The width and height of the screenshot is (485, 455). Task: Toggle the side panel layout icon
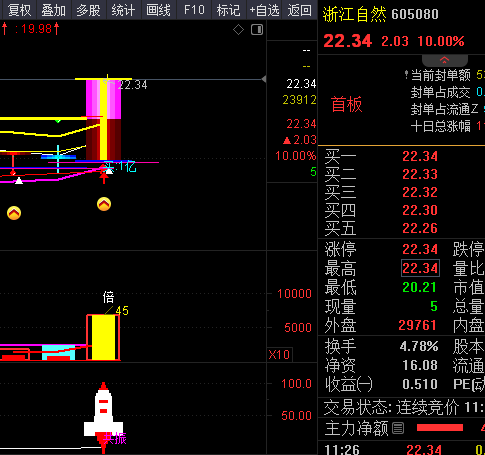tap(257, 30)
